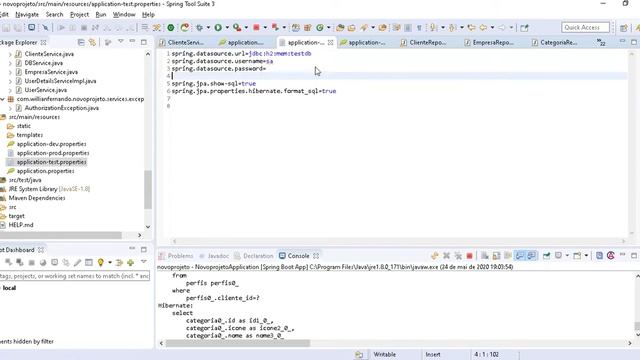This screenshot has width=640, height=360.
Task: Click the Back navigation arrow icon
Action: (x=483, y=27)
